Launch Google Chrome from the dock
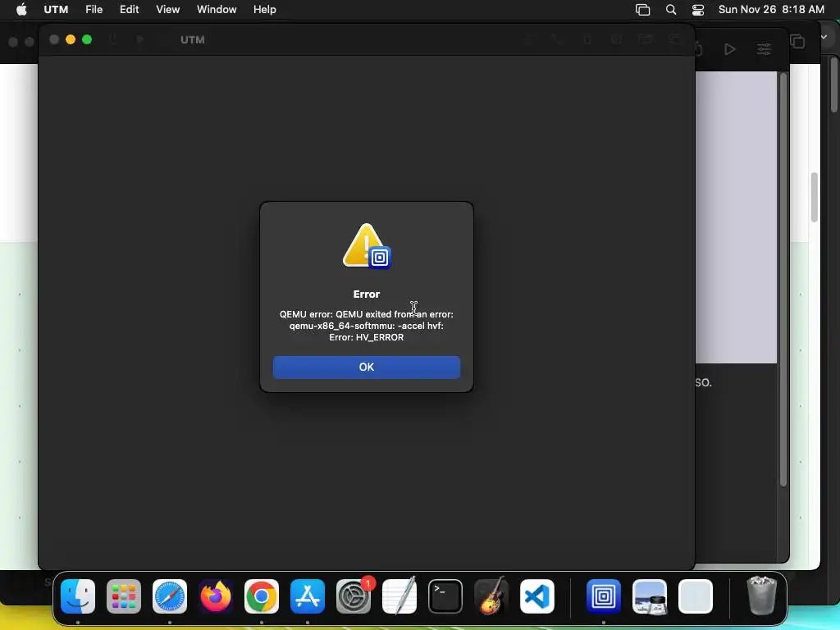Viewport: 840px width, 630px height. point(262,596)
